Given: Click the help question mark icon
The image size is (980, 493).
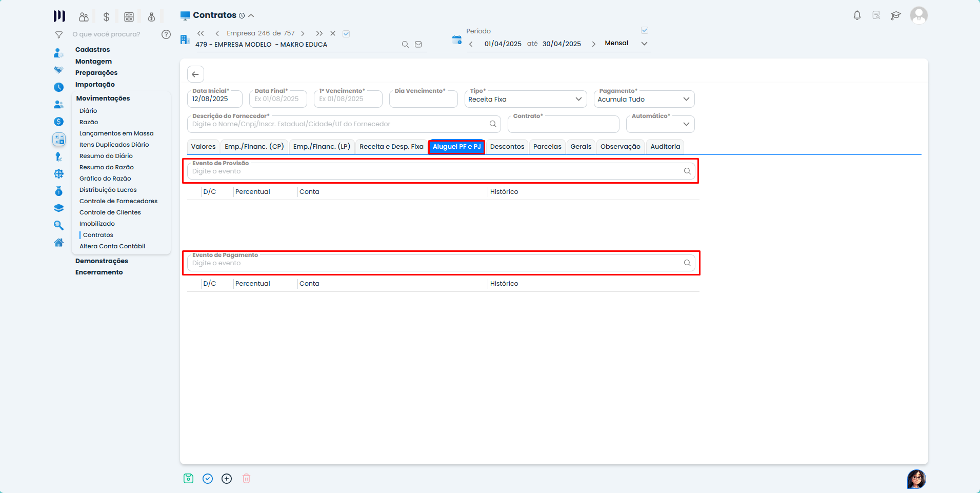Looking at the screenshot, I should [x=166, y=34].
